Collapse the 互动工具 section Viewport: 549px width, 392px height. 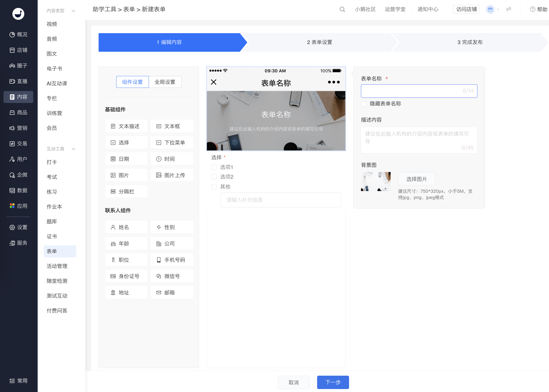pyautogui.click(x=73, y=149)
